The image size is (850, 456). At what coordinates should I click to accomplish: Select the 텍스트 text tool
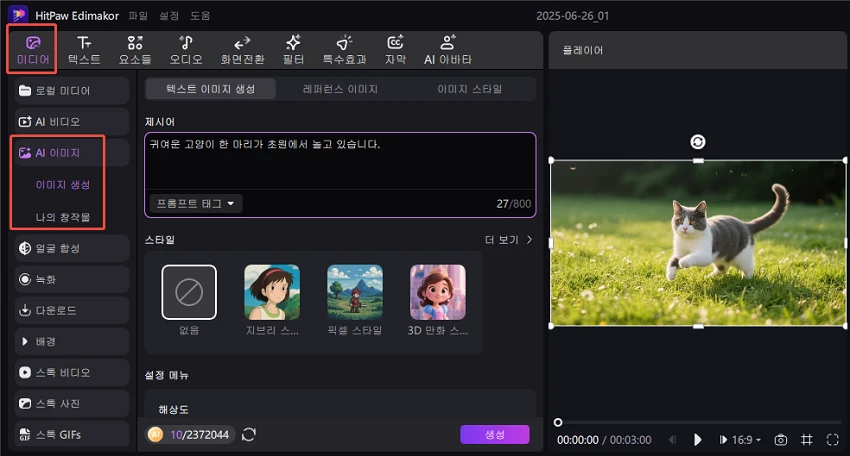point(84,50)
